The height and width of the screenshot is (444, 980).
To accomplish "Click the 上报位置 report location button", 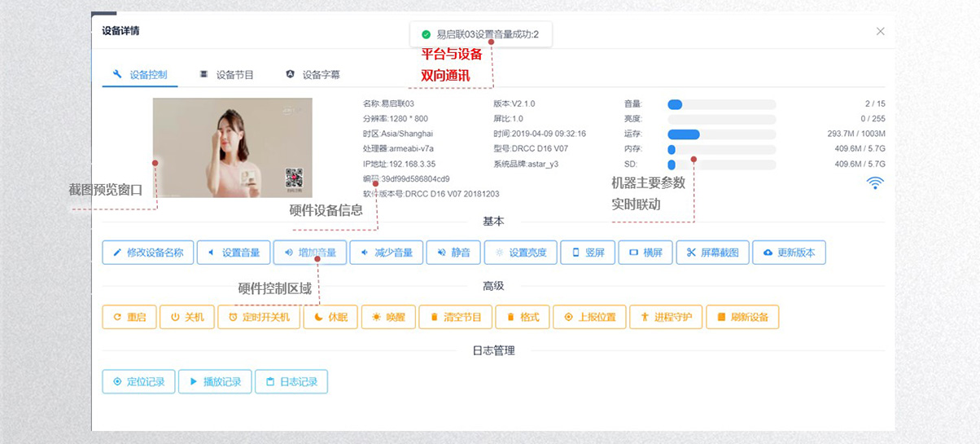I will pos(589,317).
